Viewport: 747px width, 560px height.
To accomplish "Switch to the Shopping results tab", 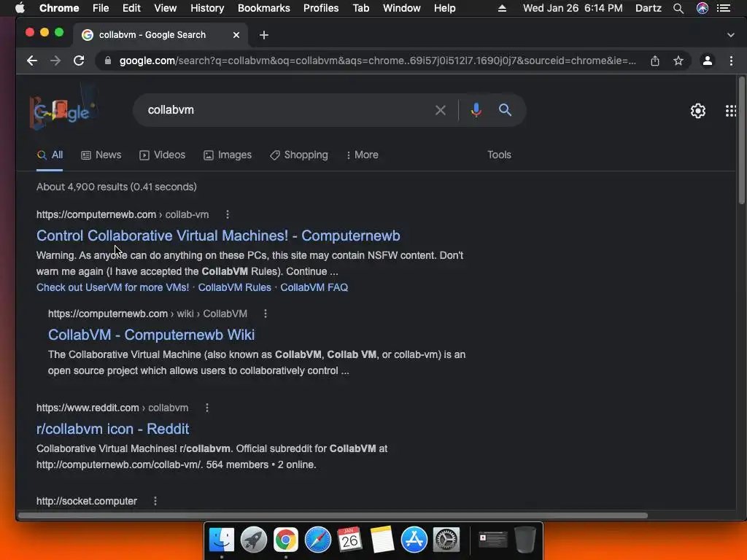I will coord(299,155).
